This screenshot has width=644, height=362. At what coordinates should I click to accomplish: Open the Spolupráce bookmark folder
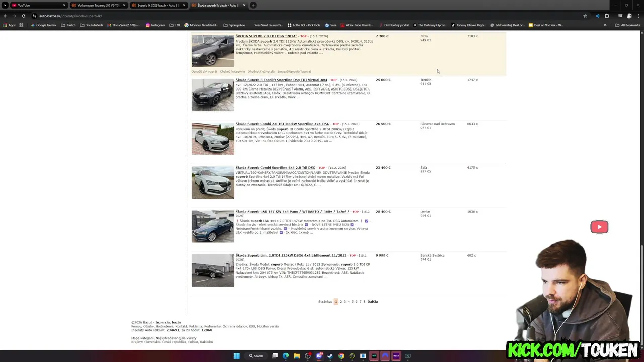tap(234, 25)
